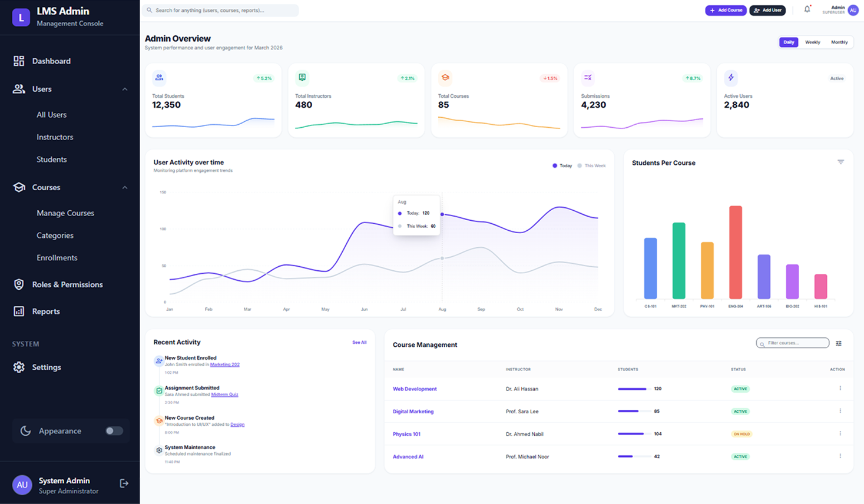Click the New Student Enrolled activity icon
Viewport: 864px width, 504px height.
pyautogui.click(x=159, y=361)
